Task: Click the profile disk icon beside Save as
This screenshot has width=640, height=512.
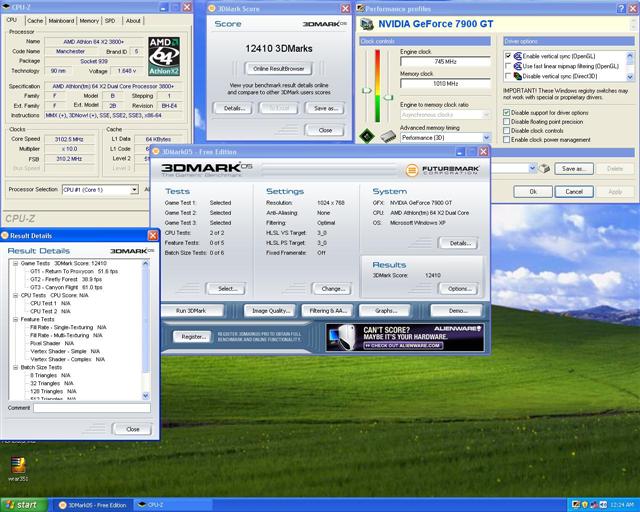Action: click(x=544, y=168)
